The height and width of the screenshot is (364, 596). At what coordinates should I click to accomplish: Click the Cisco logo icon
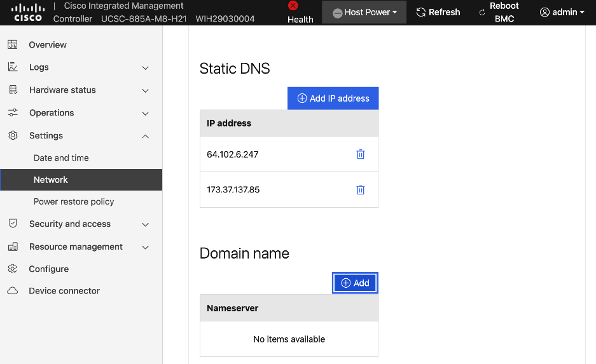(x=28, y=12)
